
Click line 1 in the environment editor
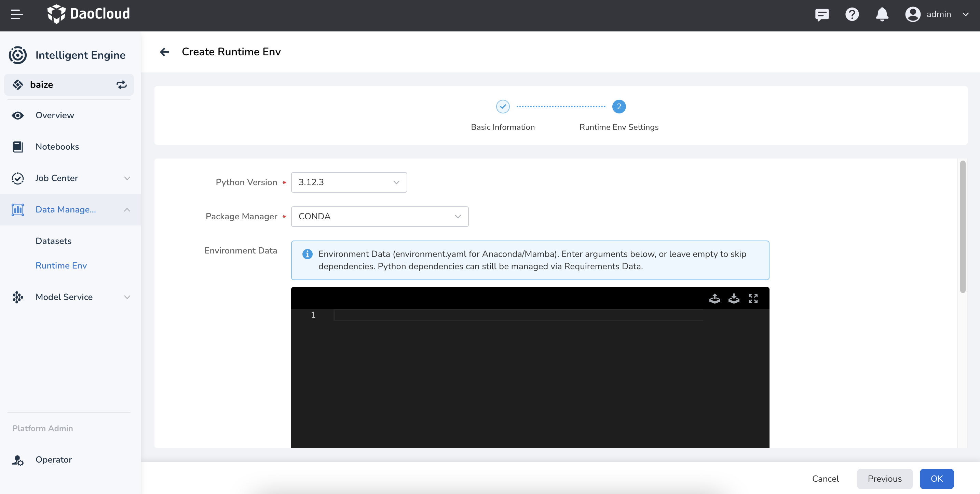(517, 315)
